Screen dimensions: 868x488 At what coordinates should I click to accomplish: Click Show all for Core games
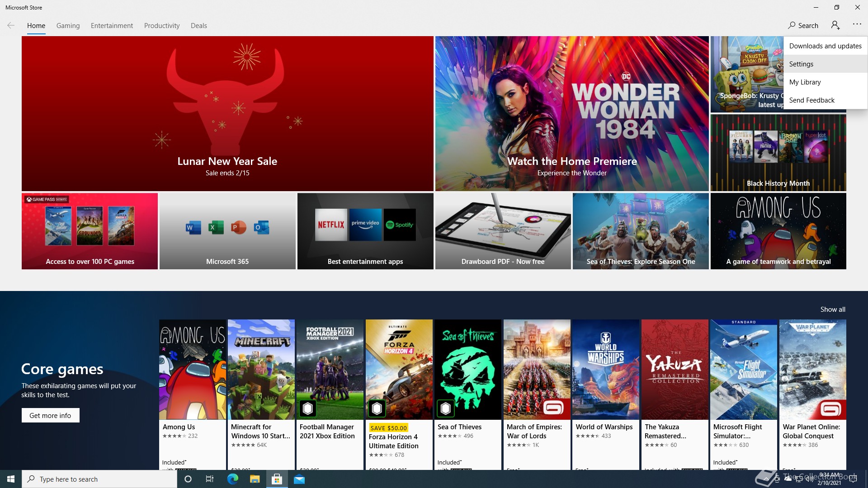[833, 310]
